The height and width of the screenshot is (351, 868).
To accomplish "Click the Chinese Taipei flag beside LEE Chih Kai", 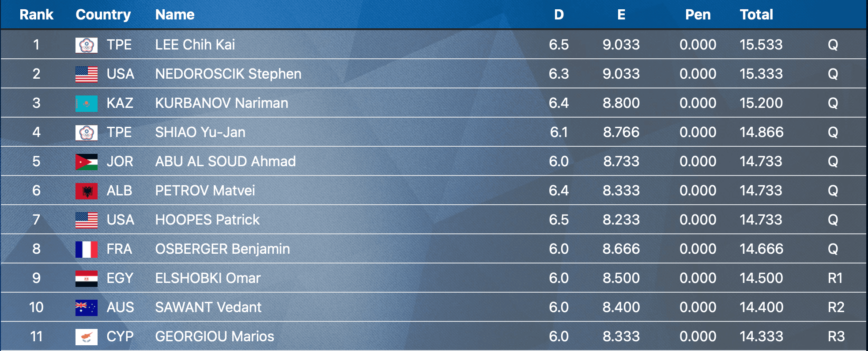I will click(x=87, y=45).
